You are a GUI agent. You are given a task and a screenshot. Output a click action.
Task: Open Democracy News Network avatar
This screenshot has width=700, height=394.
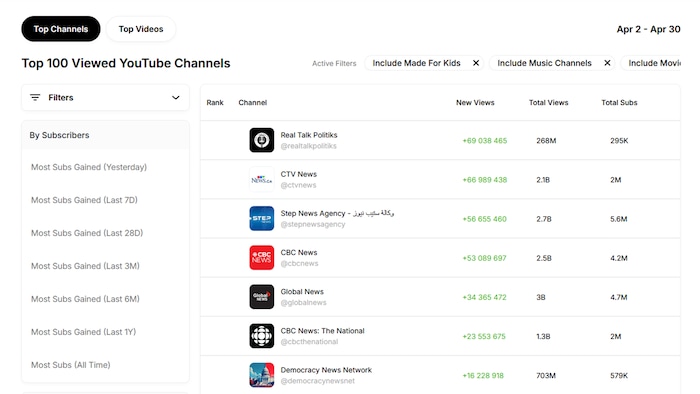point(262,375)
